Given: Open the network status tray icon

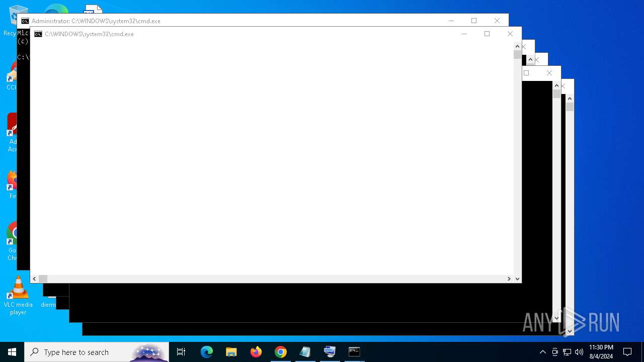Looking at the screenshot, I should coord(567,352).
